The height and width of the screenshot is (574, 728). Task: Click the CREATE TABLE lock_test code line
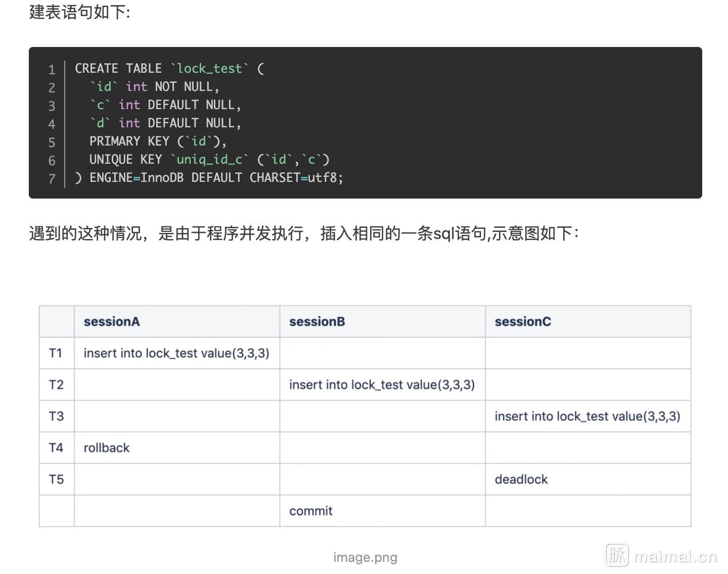pyautogui.click(x=169, y=69)
